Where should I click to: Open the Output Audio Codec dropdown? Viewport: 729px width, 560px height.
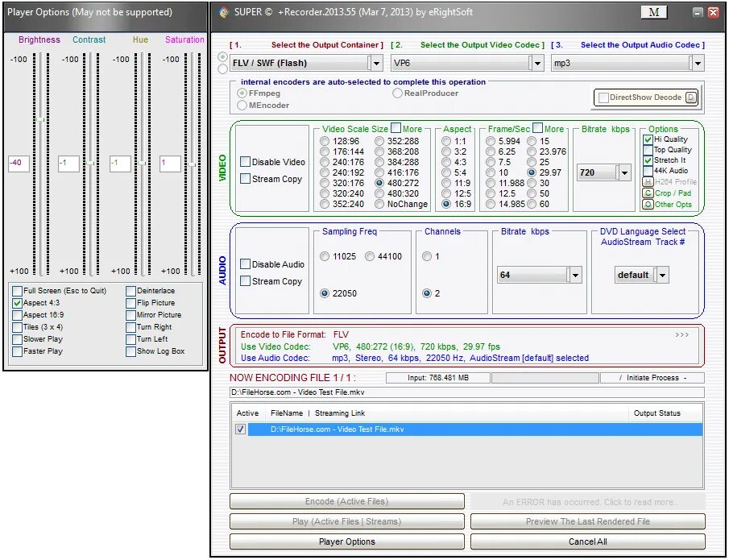pyautogui.click(x=698, y=63)
